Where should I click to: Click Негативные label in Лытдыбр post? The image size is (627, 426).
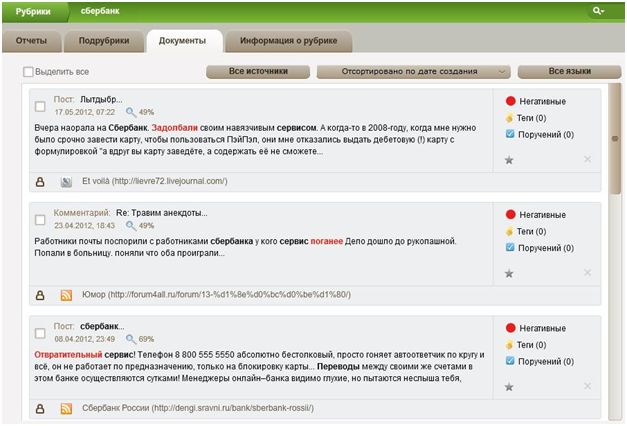tap(542, 102)
